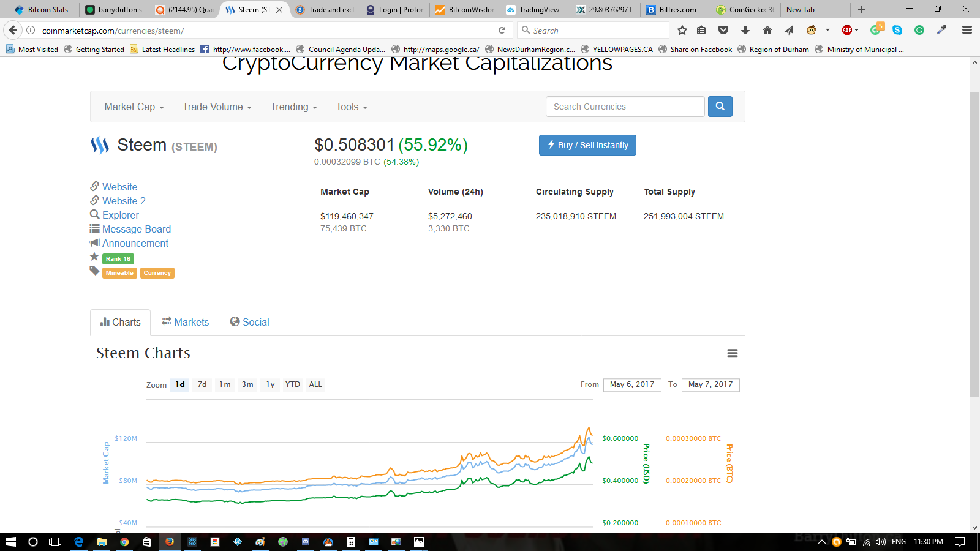Switch to the Markets tab
Screen dimensions: 980x551
click(185, 322)
